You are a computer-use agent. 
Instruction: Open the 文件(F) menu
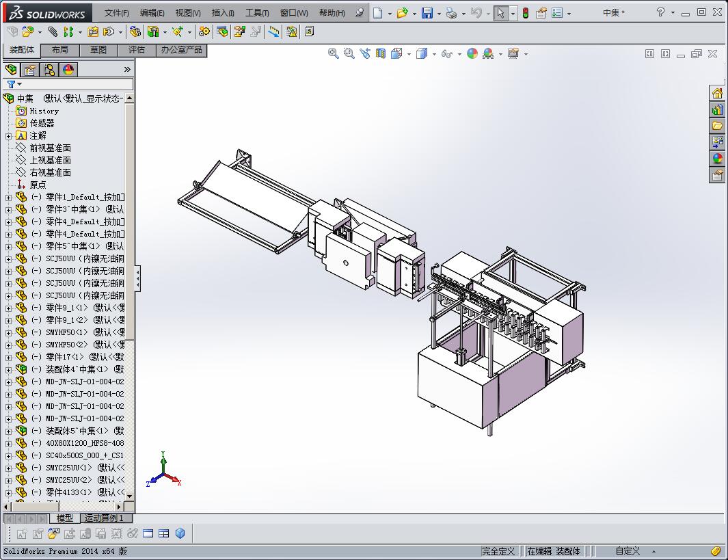coord(116,13)
